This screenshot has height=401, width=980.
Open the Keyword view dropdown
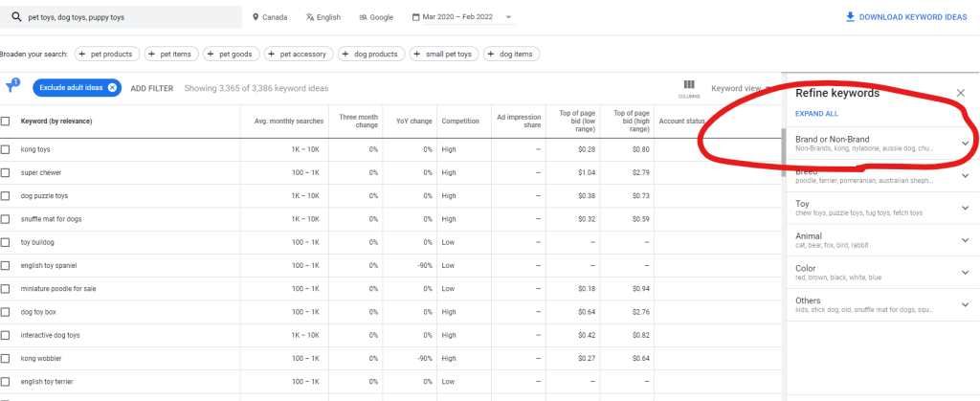pos(741,88)
